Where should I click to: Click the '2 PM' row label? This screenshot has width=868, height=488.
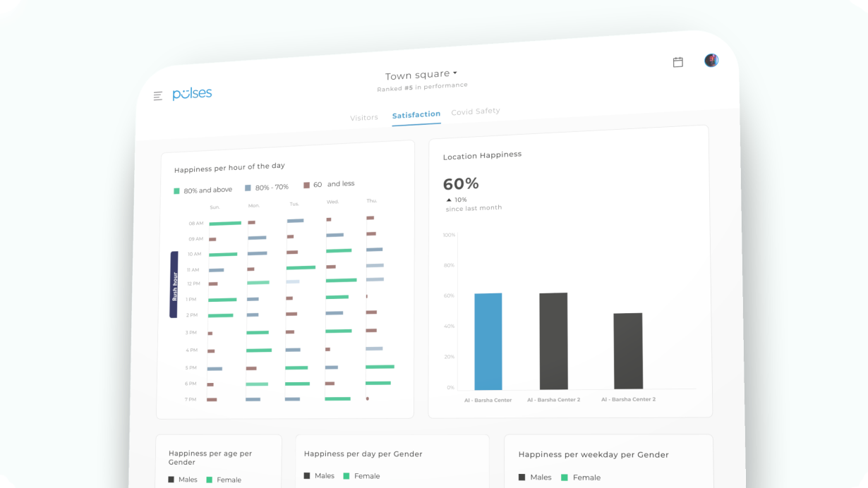[192, 315]
